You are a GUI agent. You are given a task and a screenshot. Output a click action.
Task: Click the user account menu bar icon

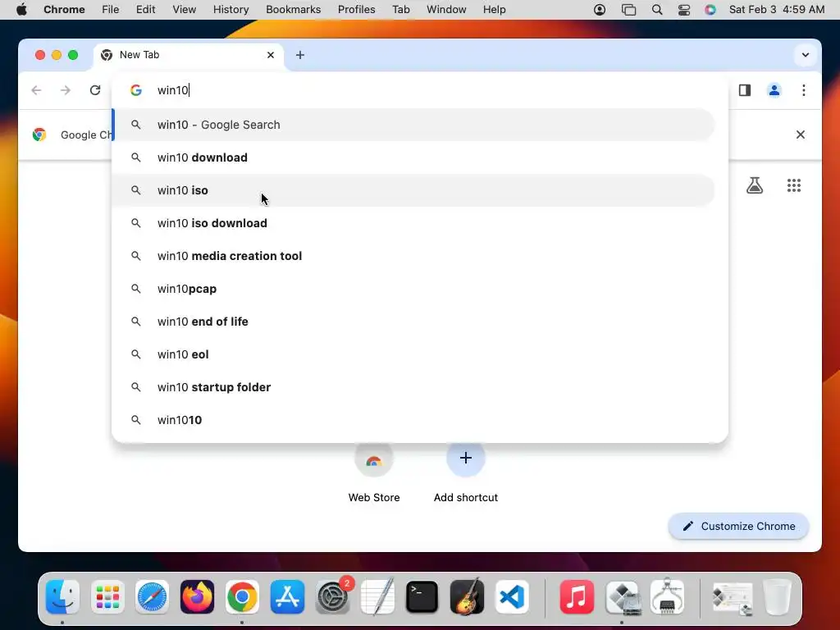tap(600, 10)
